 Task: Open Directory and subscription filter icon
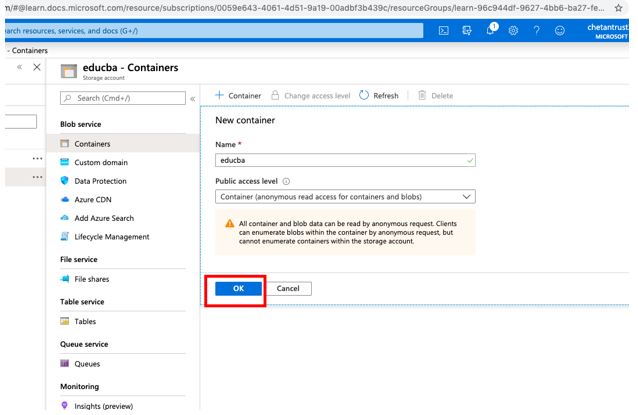[467, 31]
